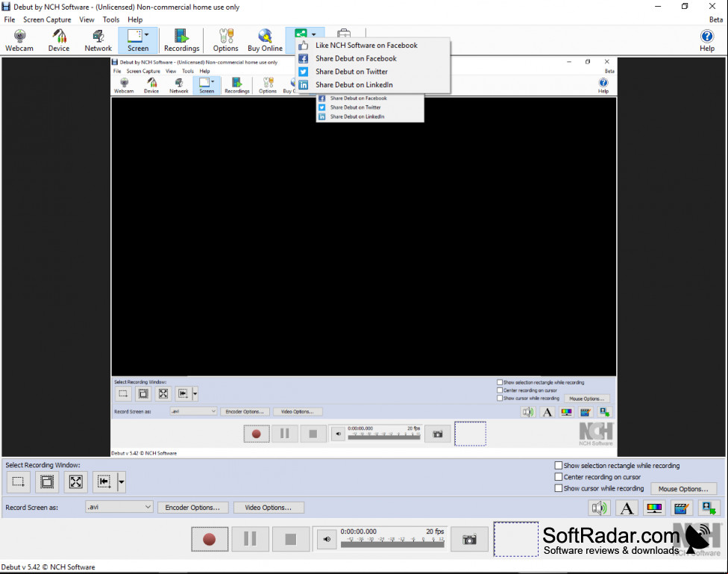This screenshot has width=728, height=574.
Task: Open the watermark settings icon
Action: point(709,508)
